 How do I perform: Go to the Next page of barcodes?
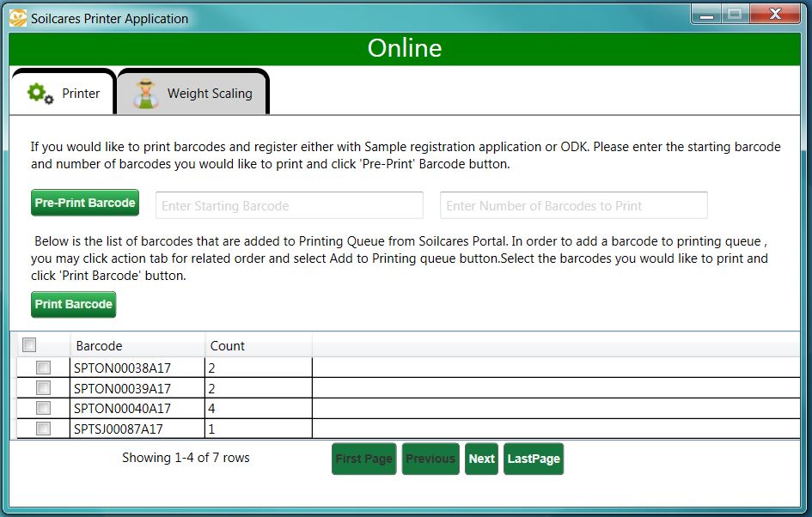[481, 459]
